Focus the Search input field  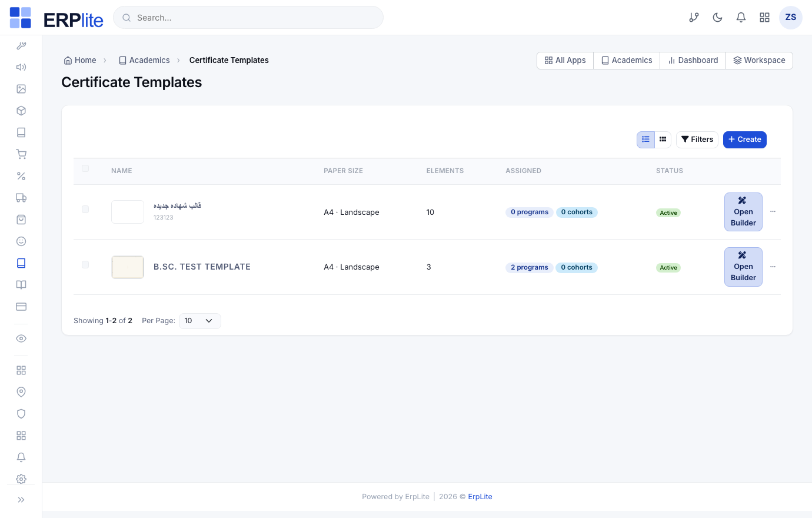click(248, 18)
